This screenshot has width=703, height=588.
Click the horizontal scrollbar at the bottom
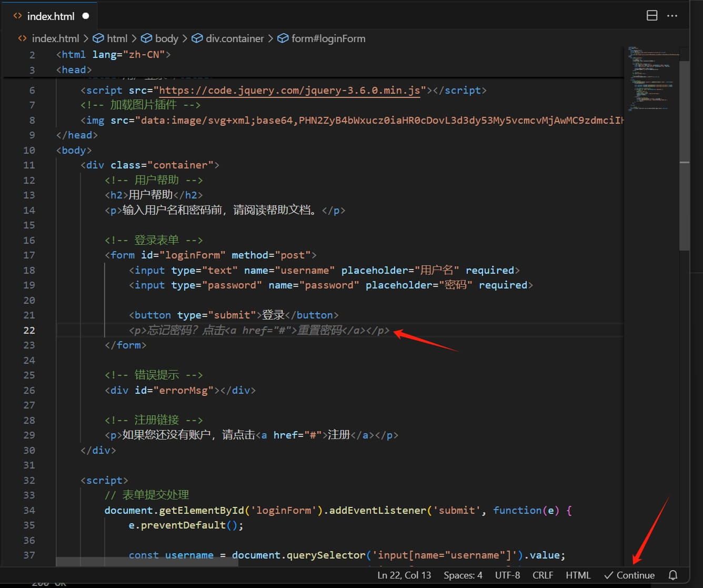(147, 563)
